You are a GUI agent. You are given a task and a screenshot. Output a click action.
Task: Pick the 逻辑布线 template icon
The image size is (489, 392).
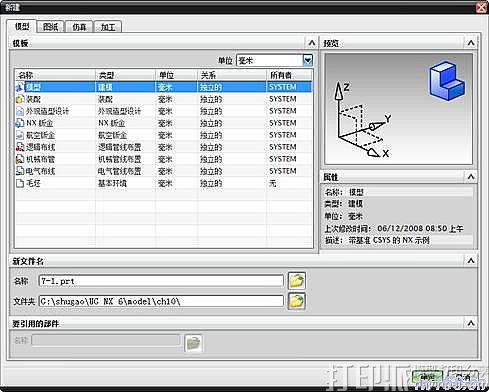pos(20,147)
